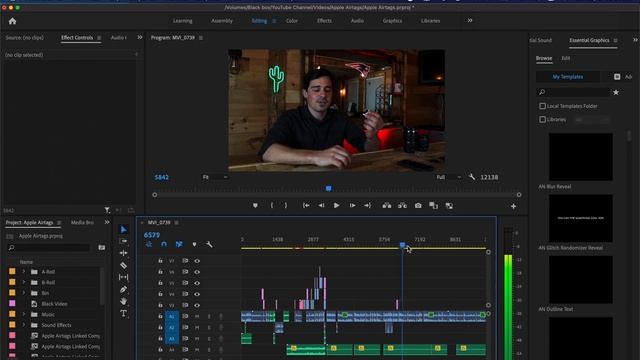Screen dimensions: 640x360
Task: Open Timeline Display Settings wrench
Action: 209,244
